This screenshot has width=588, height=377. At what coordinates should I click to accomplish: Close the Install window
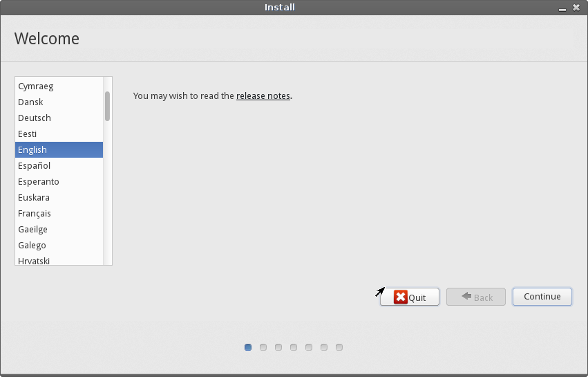pos(576,8)
